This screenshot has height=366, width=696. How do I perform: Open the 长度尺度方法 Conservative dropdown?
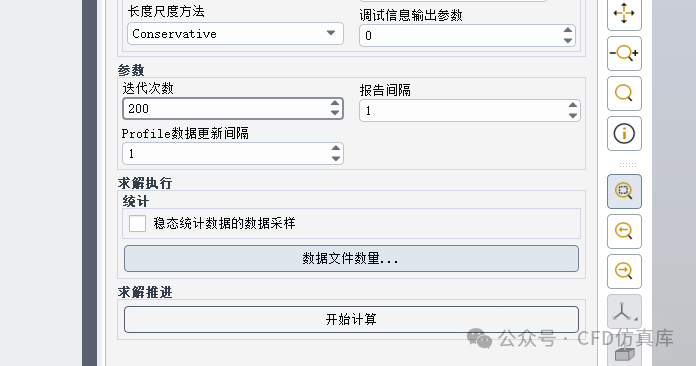point(235,34)
